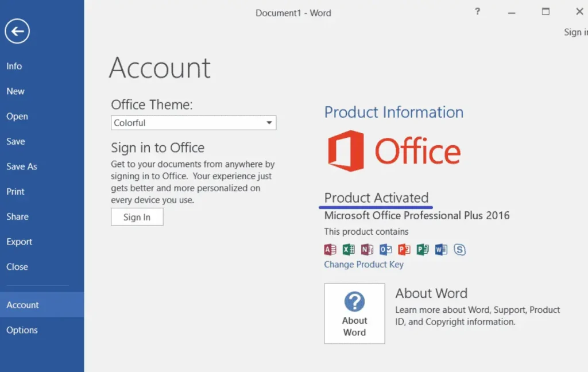Go to the Export section
This screenshot has width=588, height=372.
[x=19, y=242]
